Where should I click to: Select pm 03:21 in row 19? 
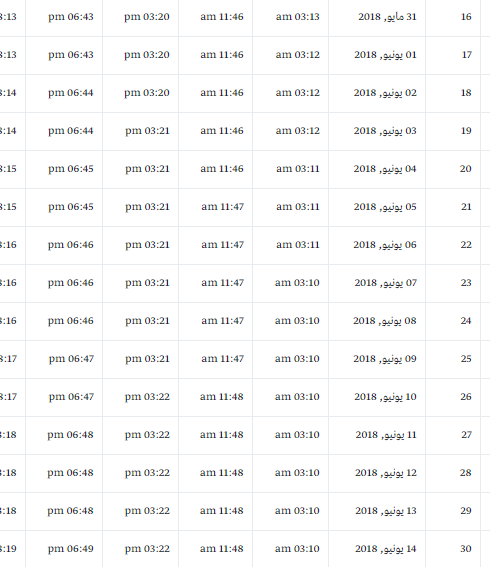147,131
